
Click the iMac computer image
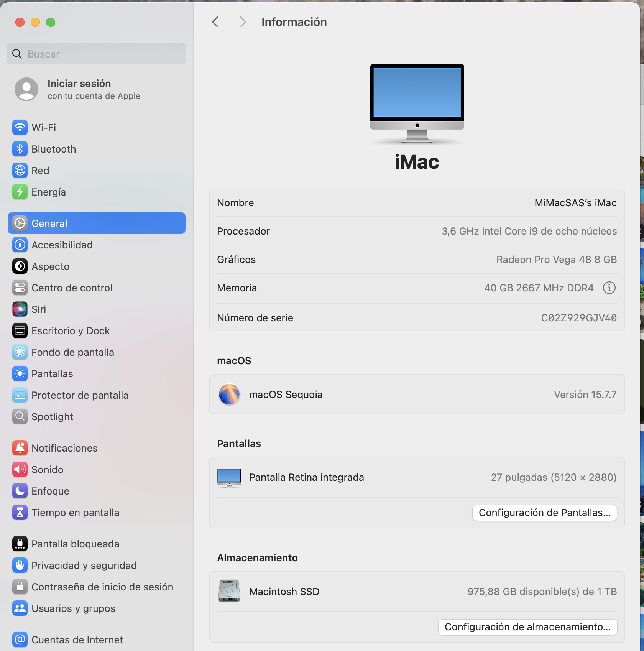[x=417, y=104]
